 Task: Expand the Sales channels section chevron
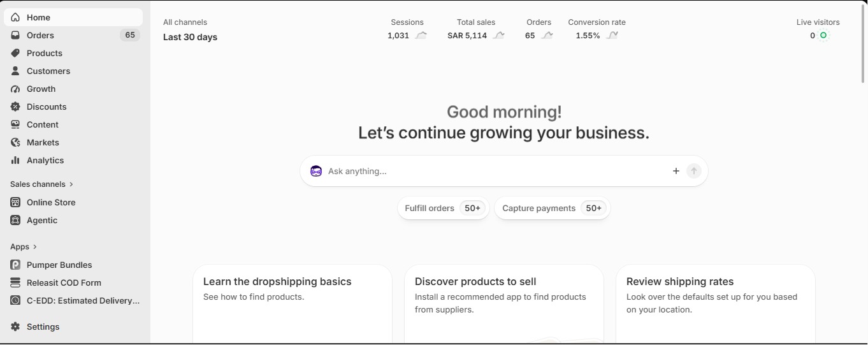click(x=71, y=184)
